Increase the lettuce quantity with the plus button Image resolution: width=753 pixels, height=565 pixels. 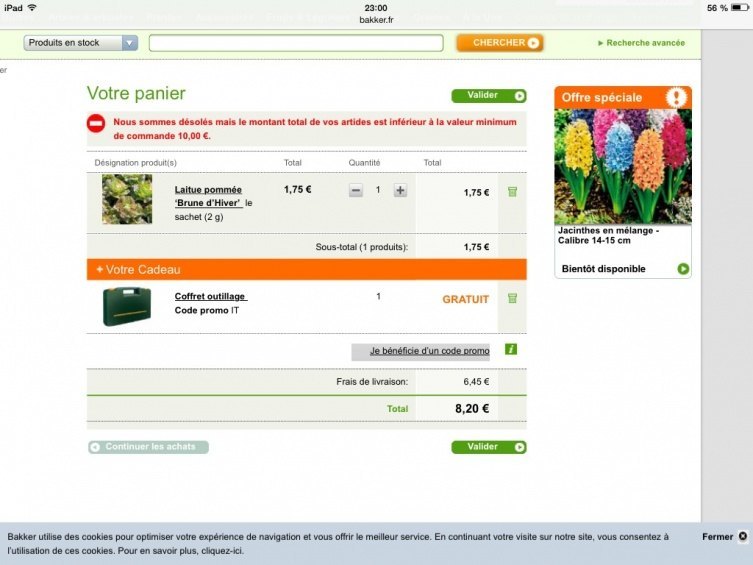click(400, 191)
